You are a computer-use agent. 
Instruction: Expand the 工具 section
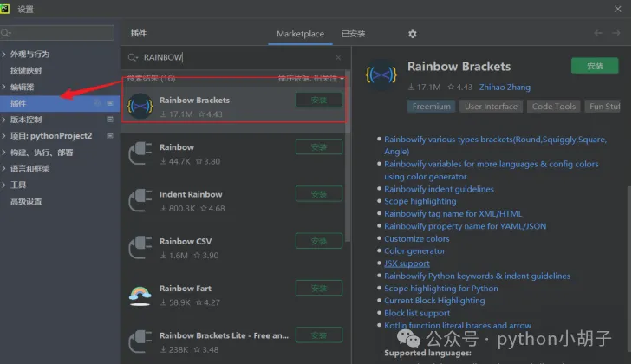click(x=3, y=185)
